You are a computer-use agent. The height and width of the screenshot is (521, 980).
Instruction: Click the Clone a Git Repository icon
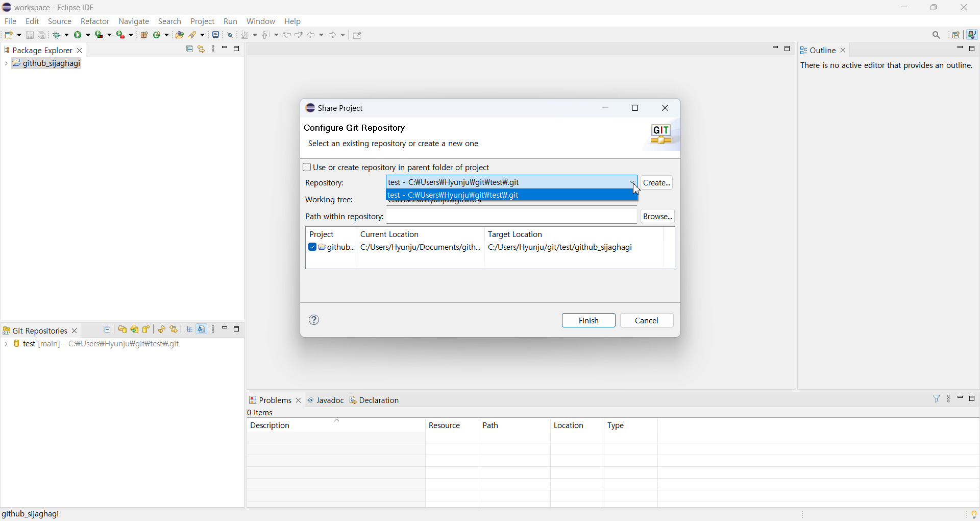tap(135, 329)
